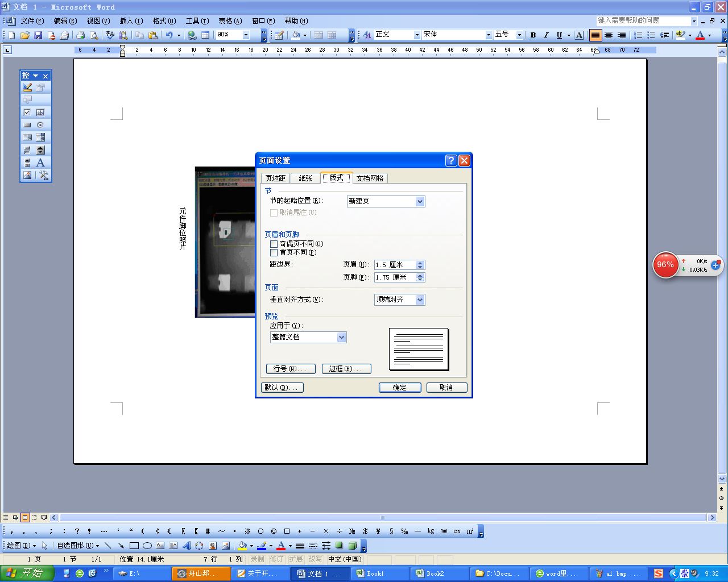Image resolution: width=728 pixels, height=582 pixels.
Task: Click the font color swatch in drawing toolbar
Action: [281, 546]
